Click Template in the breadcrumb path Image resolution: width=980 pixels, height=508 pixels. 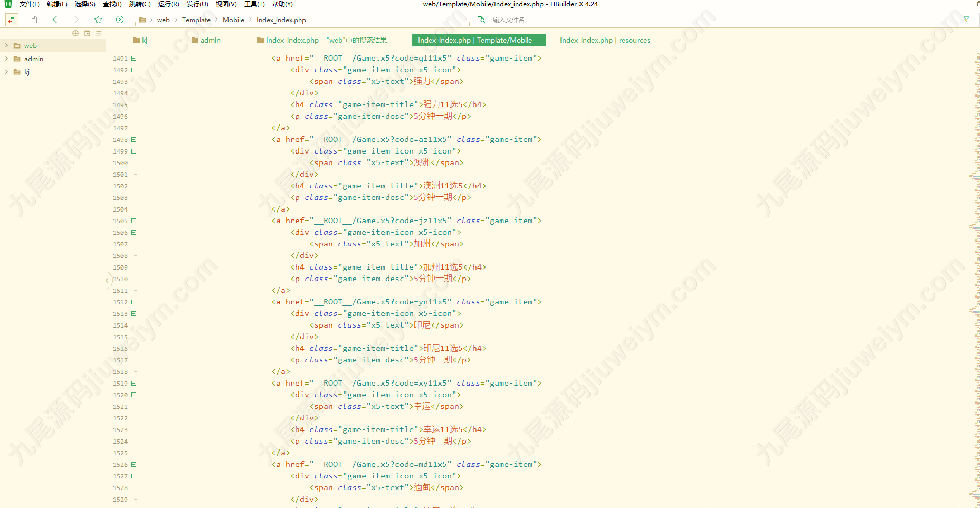click(196, 20)
